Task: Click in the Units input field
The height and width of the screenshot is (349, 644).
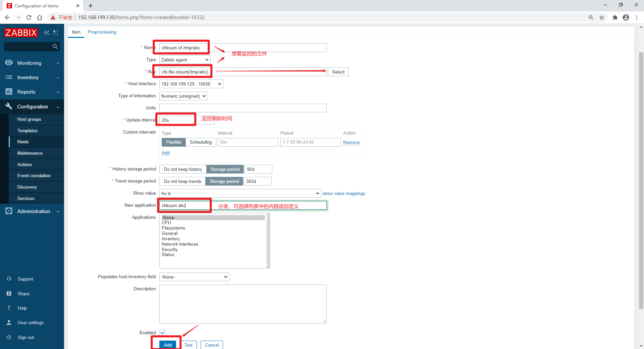Action: (243, 108)
